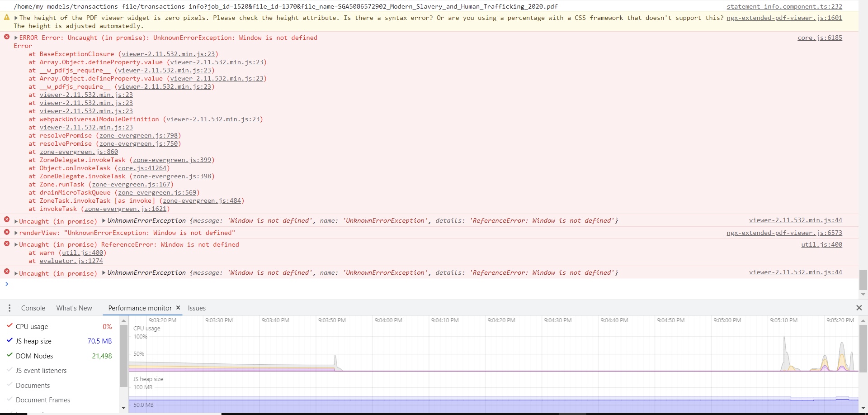Expand the first console error stack trace
868x415 pixels.
click(x=15, y=38)
